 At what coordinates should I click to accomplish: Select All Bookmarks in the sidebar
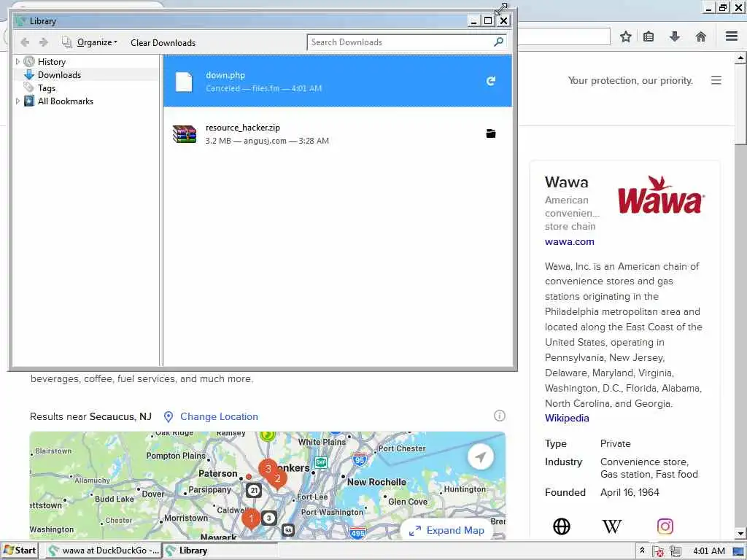tap(65, 101)
